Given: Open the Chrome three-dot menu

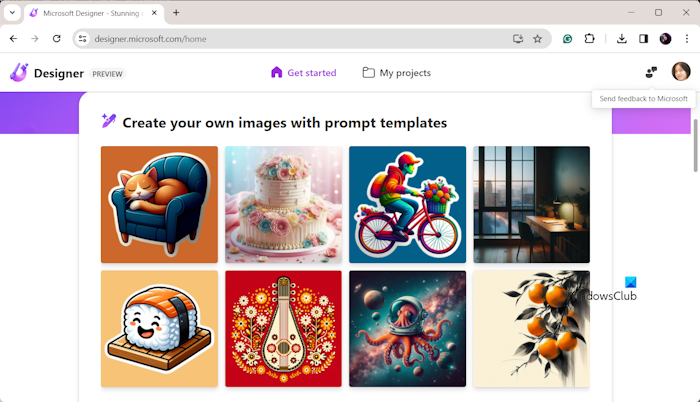Looking at the screenshot, I should [687, 39].
